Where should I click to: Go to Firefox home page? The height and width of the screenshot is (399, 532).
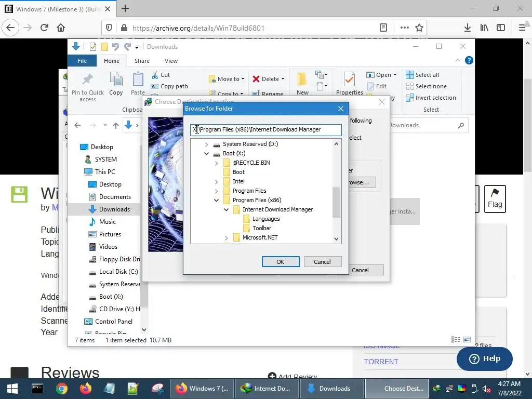coord(61,28)
